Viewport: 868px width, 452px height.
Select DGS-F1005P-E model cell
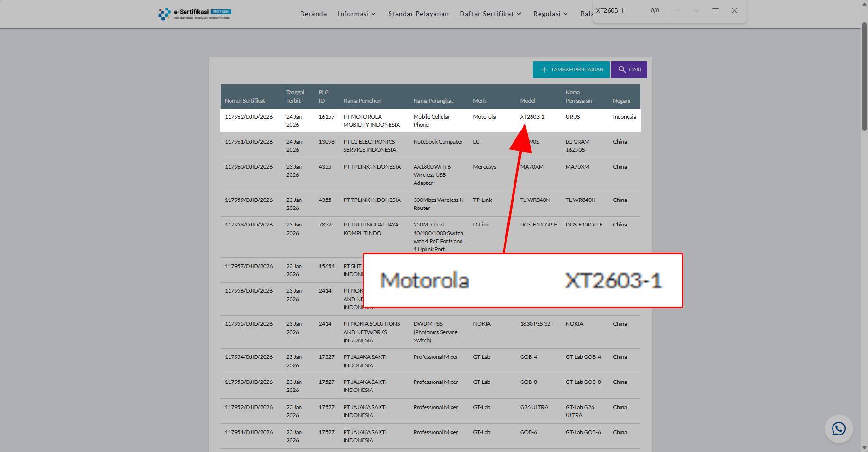tap(538, 225)
